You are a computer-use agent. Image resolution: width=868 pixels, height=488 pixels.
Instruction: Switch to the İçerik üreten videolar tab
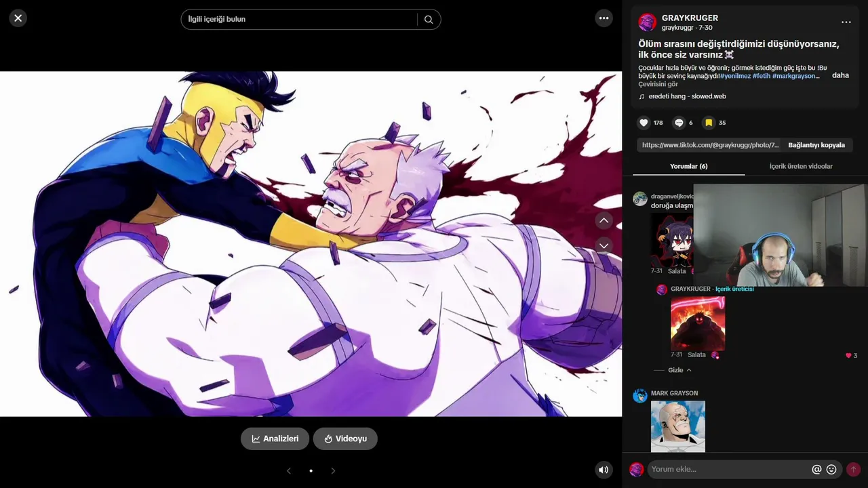pos(801,166)
